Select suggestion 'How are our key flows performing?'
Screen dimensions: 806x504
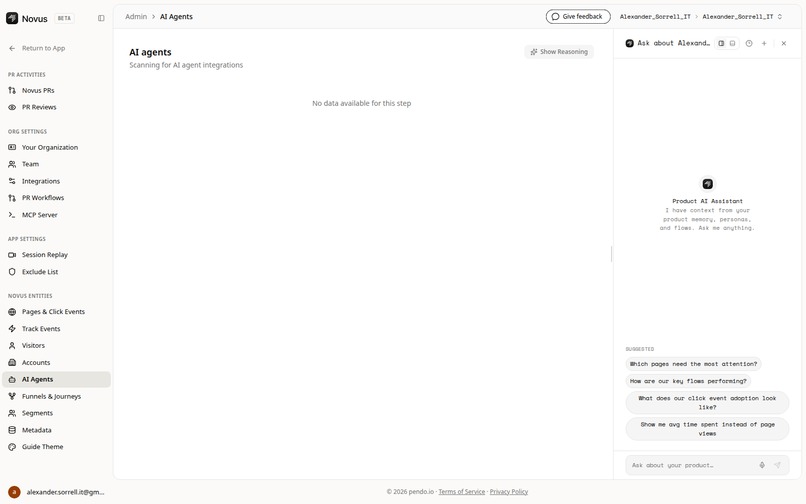click(x=688, y=381)
